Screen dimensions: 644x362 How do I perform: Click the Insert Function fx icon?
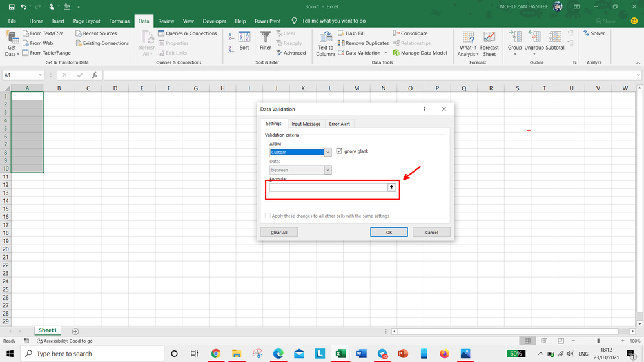click(x=95, y=75)
